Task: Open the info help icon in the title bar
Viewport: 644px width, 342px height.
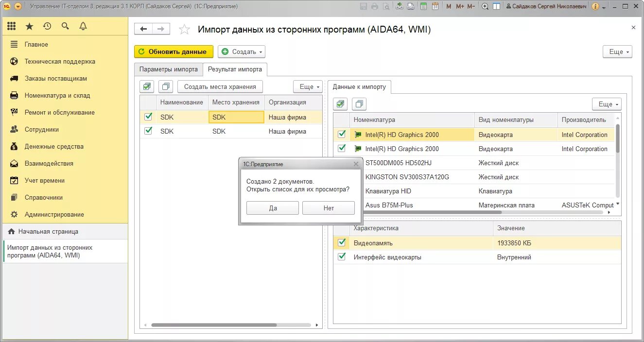Action: (595, 6)
